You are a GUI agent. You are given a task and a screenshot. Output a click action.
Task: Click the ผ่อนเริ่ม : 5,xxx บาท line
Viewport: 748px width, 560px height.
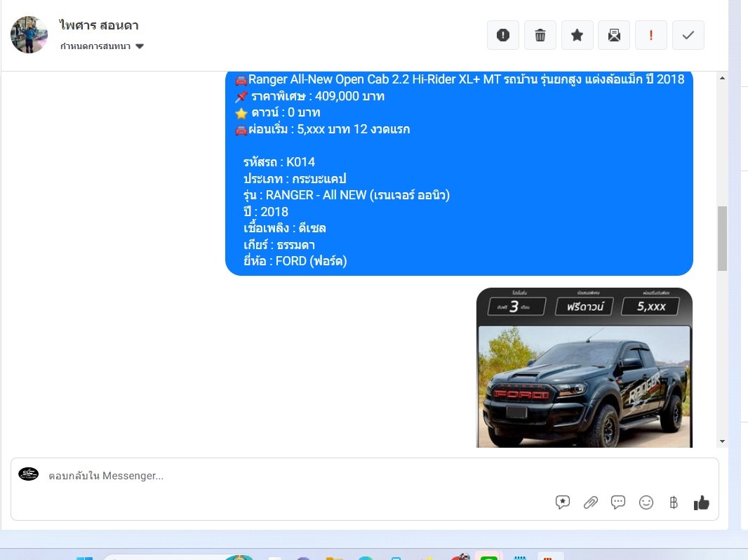[323, 129]
